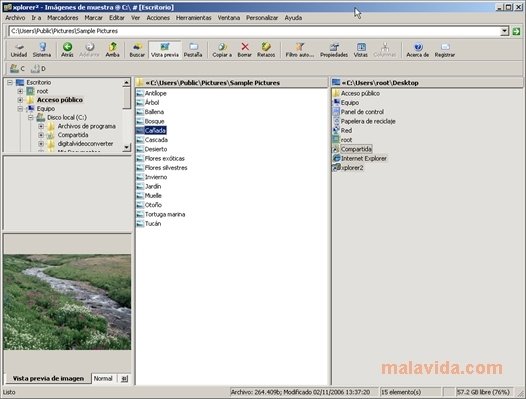Open the Vistas toolbar icon
The image size is (526, 399).
361,50
